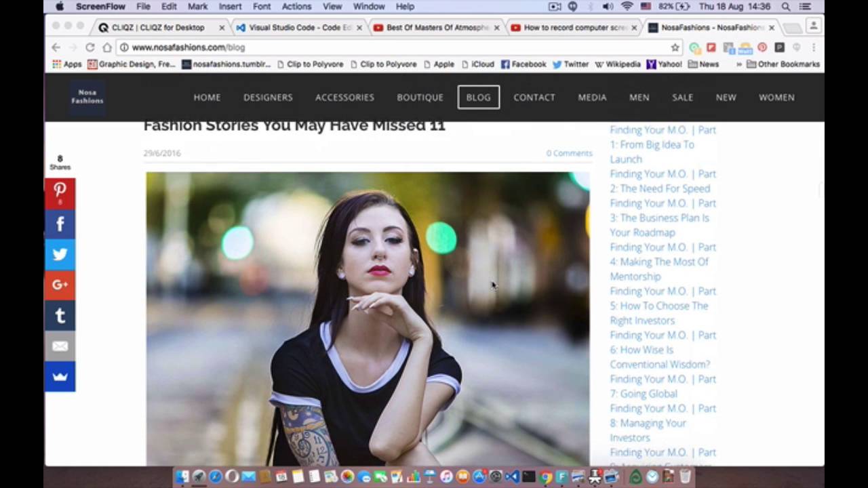Open the Apple menu

[60, 7]
